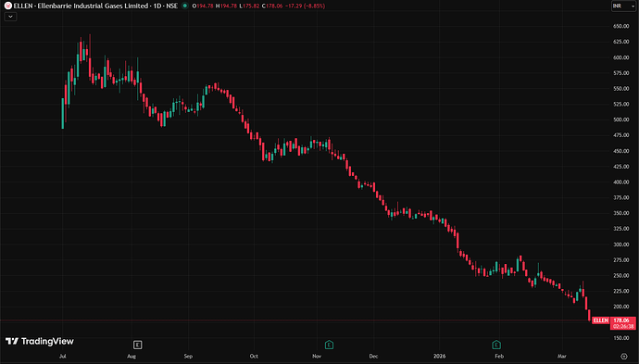Click the 150.00 price axis label
This screenshot has height=364, width=639.
[x=621, y=337]
